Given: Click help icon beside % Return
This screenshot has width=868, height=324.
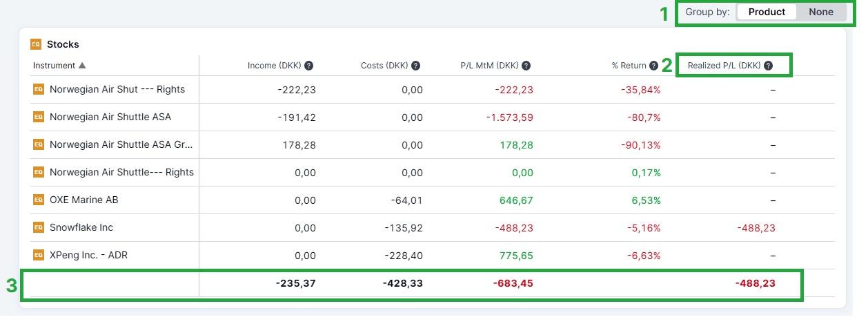Looking at the screenshot, I should 653,66.
